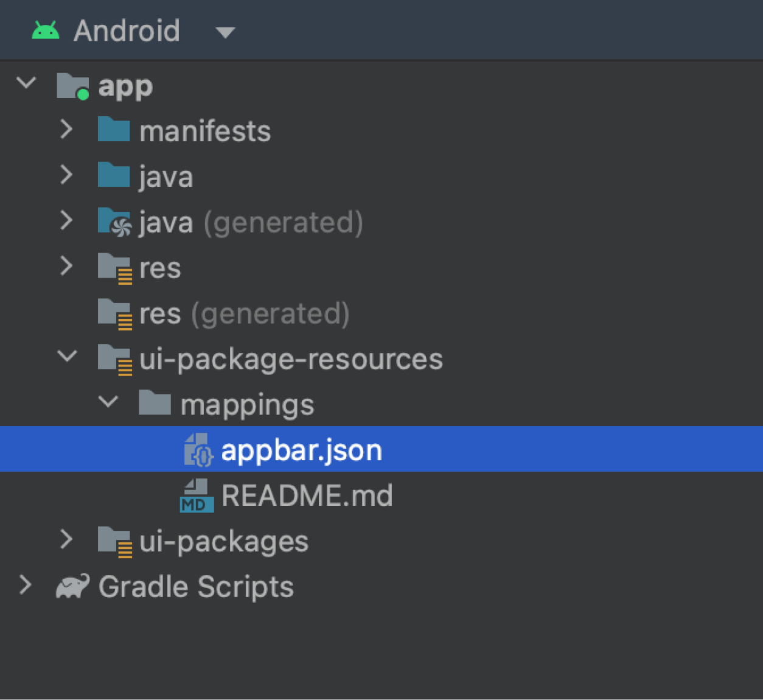Screen dimensions: 763x700
Task: Click the mappings folder icon
Action: click(155, 402)
